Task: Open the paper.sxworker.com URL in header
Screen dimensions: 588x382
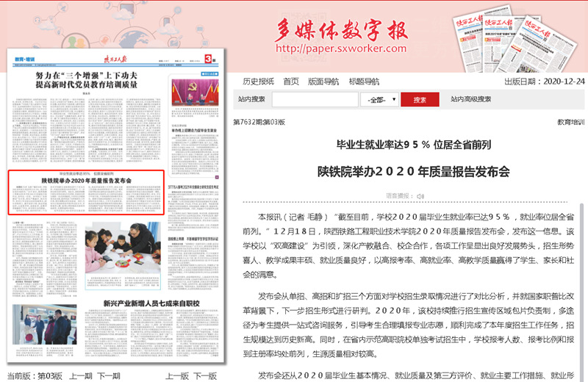Action: pos(341,48)
